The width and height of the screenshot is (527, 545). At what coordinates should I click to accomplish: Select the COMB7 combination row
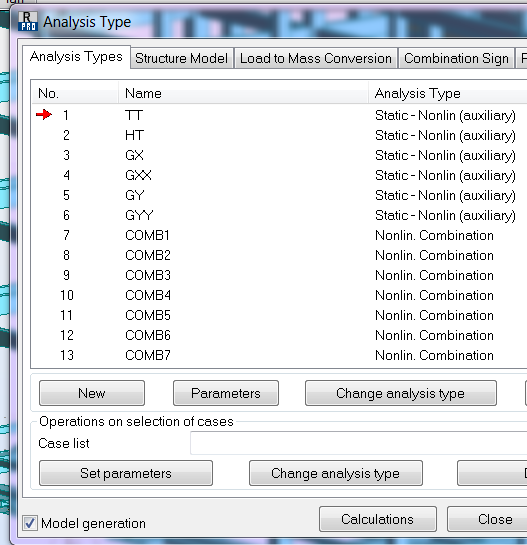(x=279, y=355)
